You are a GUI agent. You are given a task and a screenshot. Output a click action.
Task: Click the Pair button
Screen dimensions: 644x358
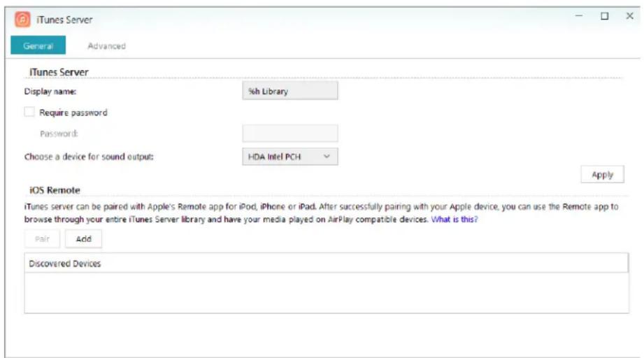pyautogui.click(x=42, y=239)
